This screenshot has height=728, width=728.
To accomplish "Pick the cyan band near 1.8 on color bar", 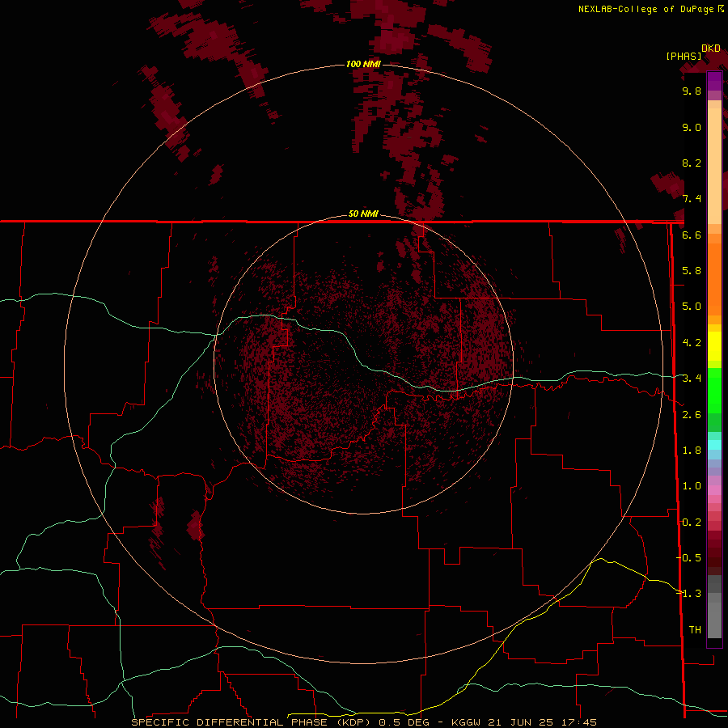I will pyautogui.click(x=714, y=445).
